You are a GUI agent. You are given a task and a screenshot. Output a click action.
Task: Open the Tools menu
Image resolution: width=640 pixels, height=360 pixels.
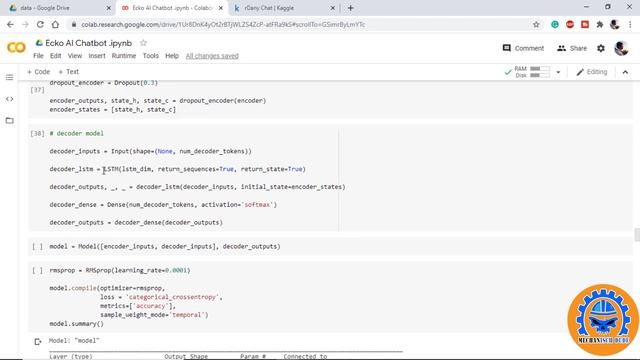(x=151, y=56)
